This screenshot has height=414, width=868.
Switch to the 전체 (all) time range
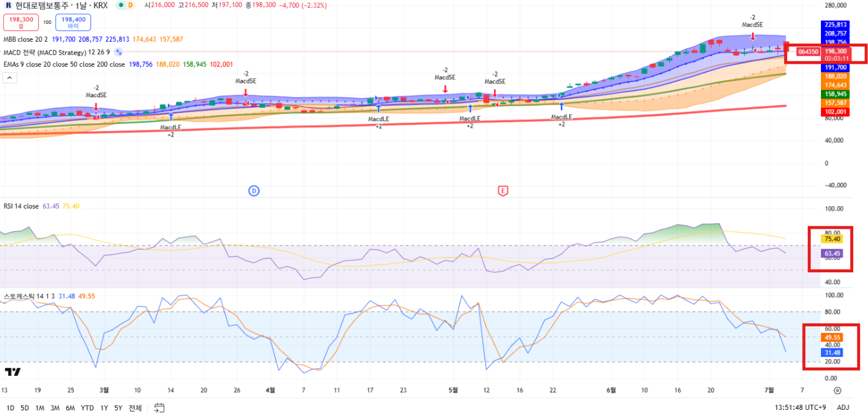pos(135,408)
